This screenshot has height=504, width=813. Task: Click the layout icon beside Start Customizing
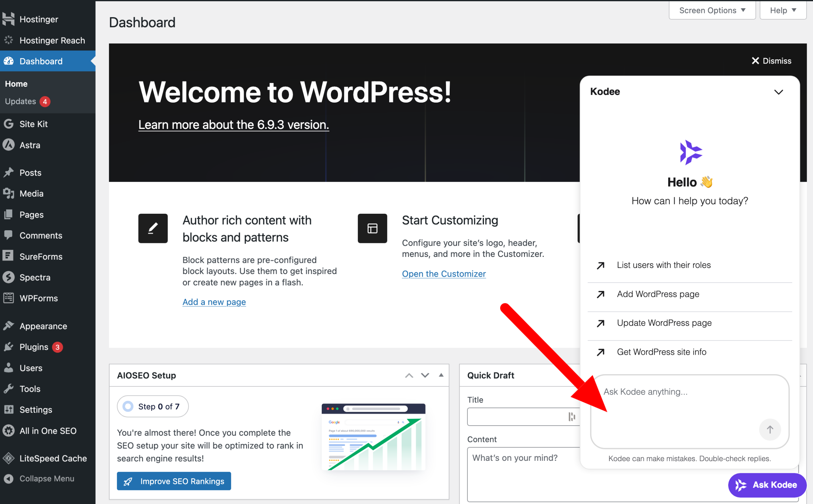click(372, 228)
